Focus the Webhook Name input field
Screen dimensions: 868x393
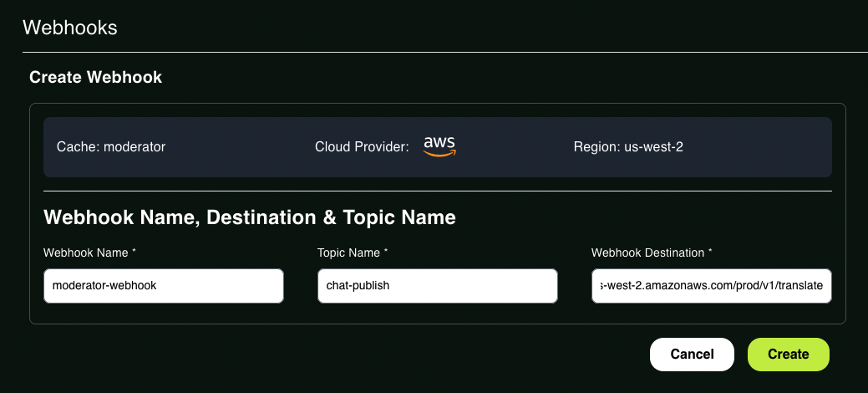164,286
